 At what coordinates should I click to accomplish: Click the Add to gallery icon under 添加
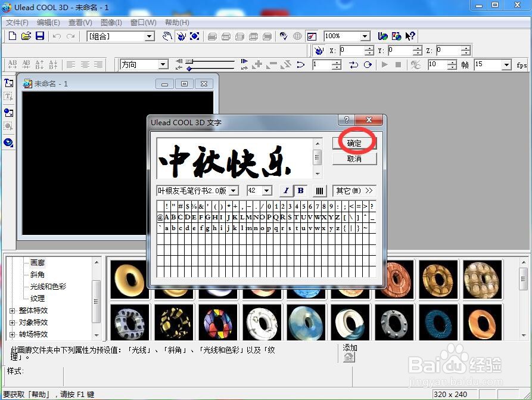(349, 357)
